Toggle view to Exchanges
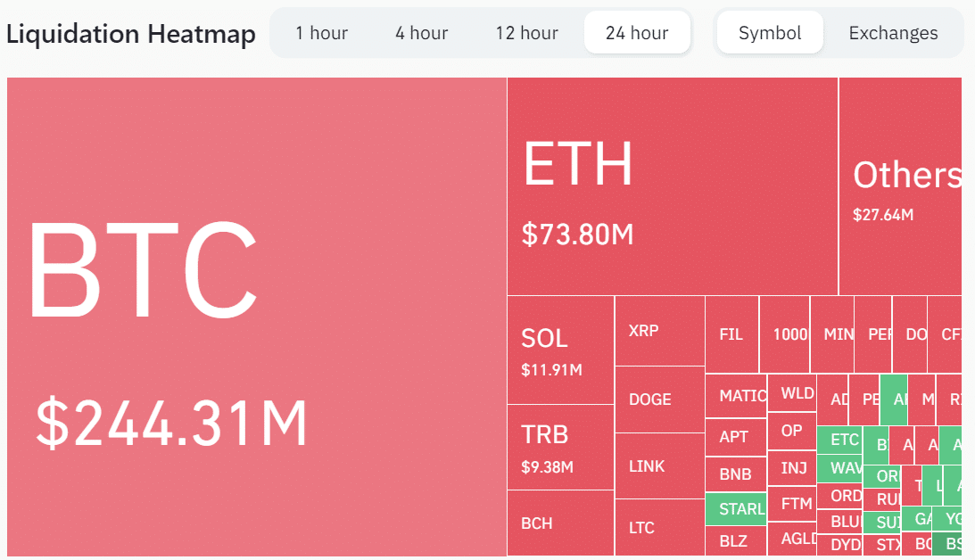Screen dimensions: 975x560 [893, 33]
